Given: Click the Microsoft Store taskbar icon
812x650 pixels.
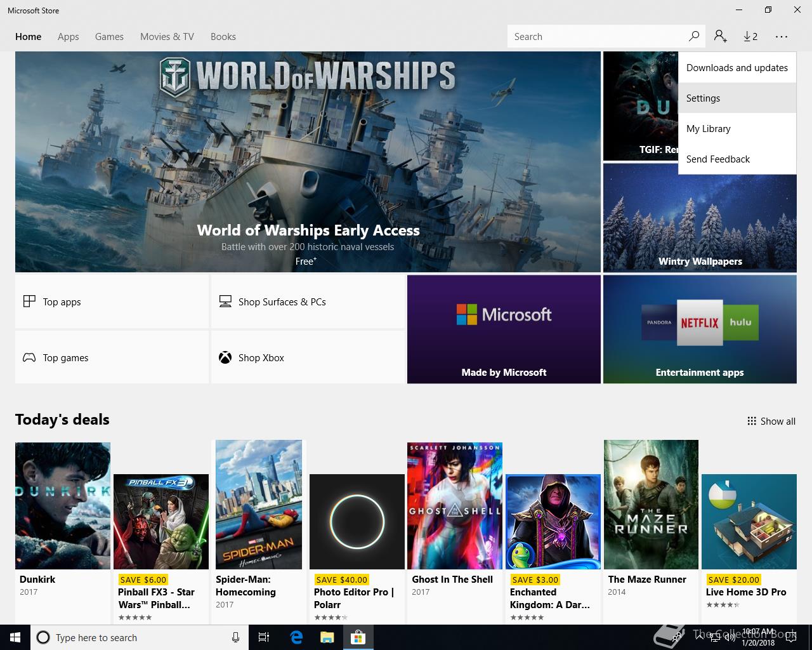Looking at the screenshot, I should coord(358,637).
